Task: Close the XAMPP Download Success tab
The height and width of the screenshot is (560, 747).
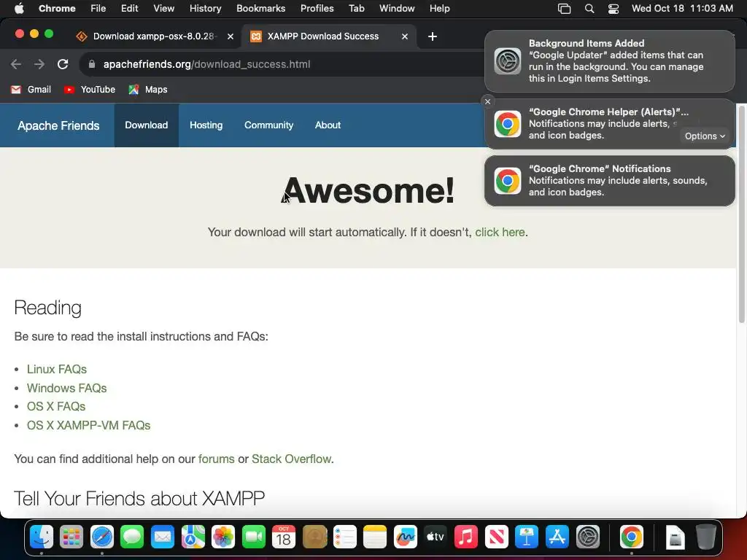Action: [x=404, y=36]
